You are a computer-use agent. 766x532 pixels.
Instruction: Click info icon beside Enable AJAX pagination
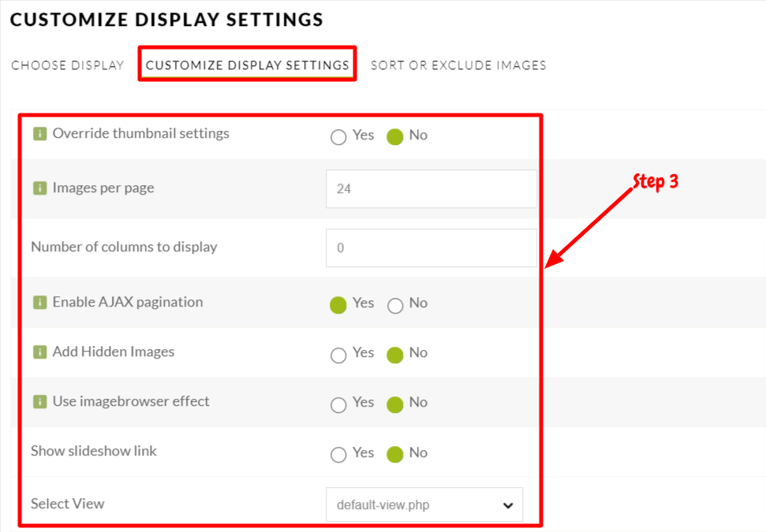tap(39, 302)
